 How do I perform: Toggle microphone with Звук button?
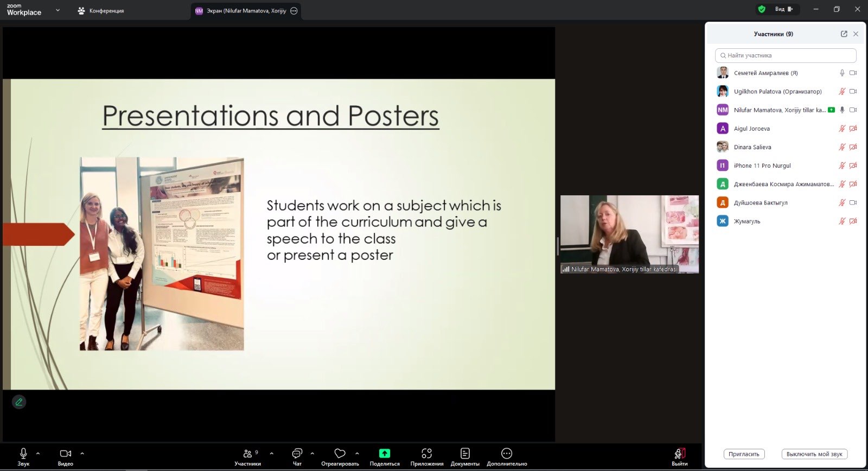point(23,454)
